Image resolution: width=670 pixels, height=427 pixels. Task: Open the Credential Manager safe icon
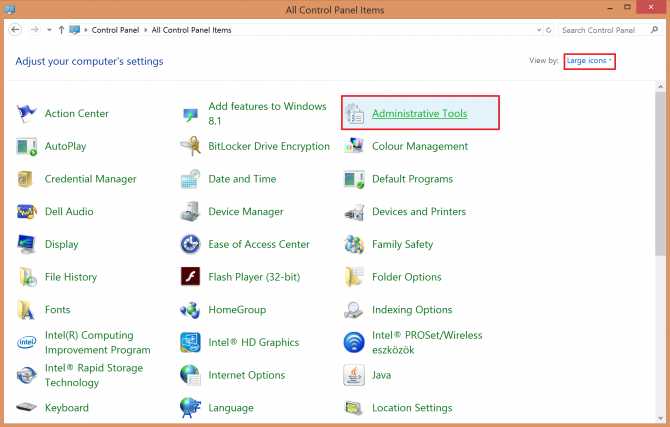[x=25, y=179]
